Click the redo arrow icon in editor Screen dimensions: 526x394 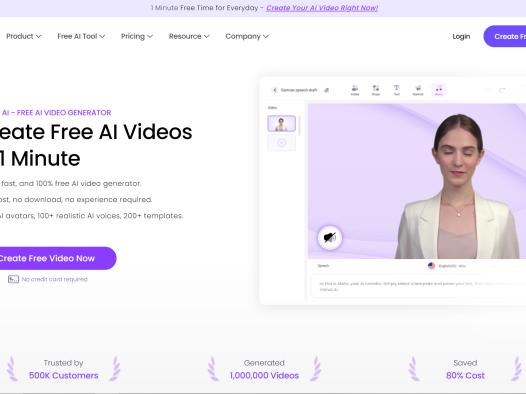click(502, 90)
